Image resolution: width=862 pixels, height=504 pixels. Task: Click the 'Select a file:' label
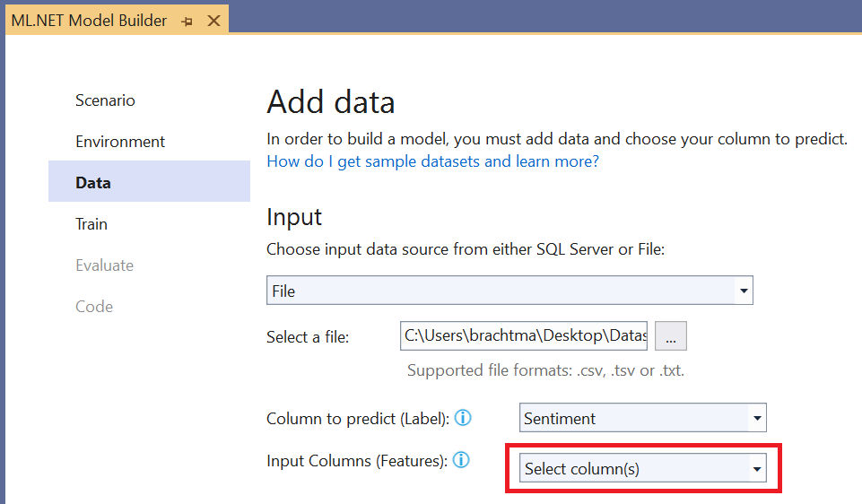pos(308,337)
